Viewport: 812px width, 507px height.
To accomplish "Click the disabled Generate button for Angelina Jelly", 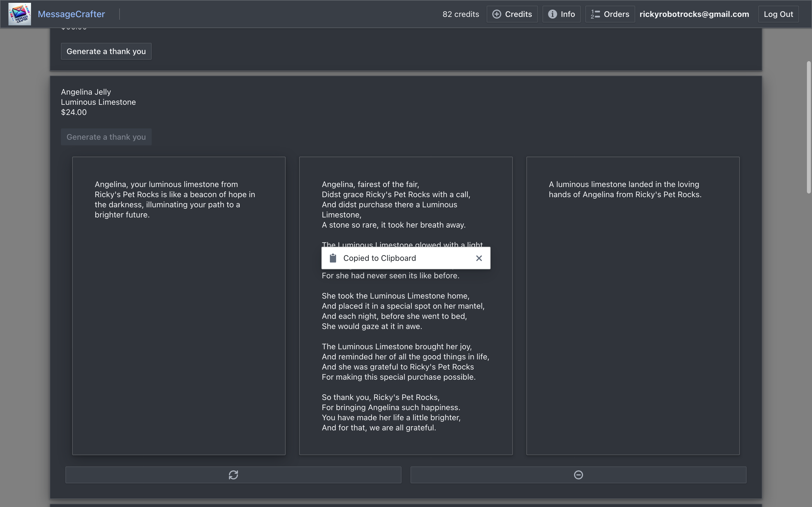I will point(106,137).
